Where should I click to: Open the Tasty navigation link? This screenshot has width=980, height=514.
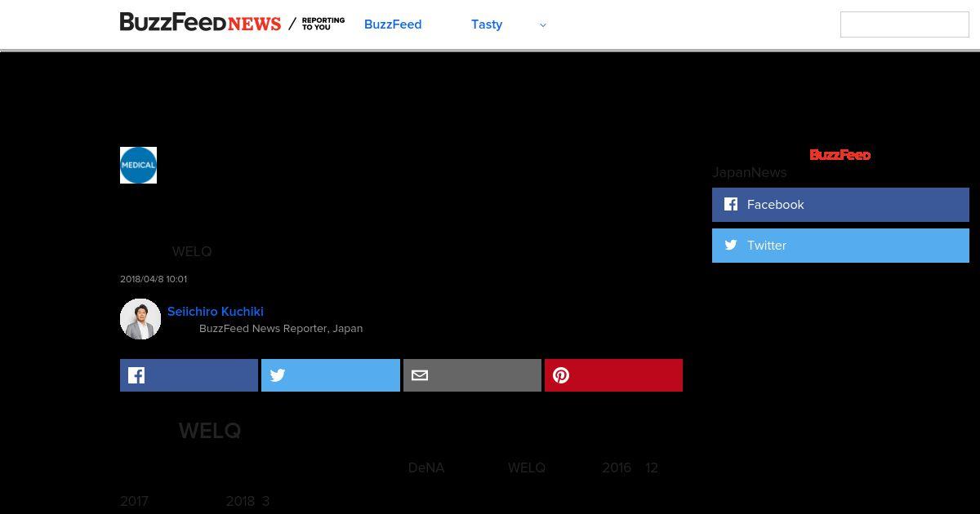487,24
